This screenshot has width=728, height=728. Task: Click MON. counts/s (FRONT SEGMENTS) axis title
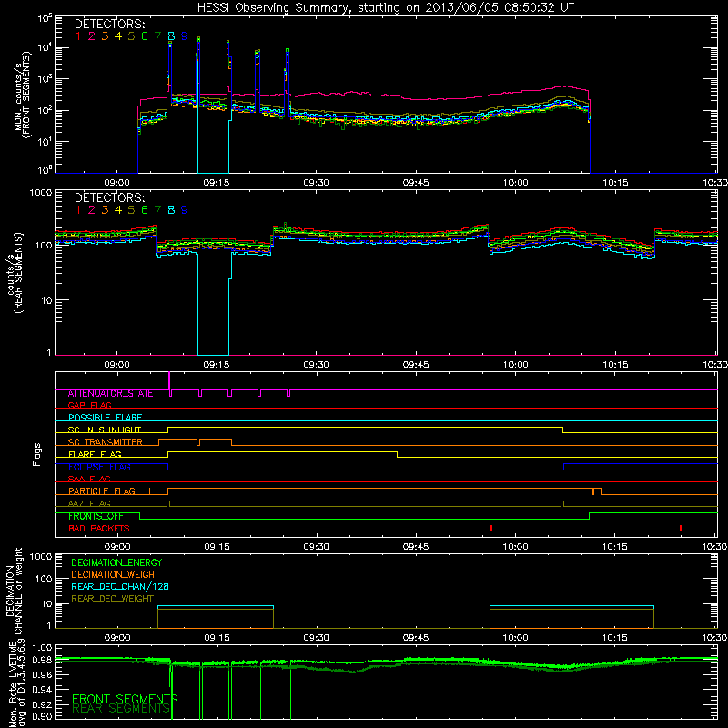22,95
